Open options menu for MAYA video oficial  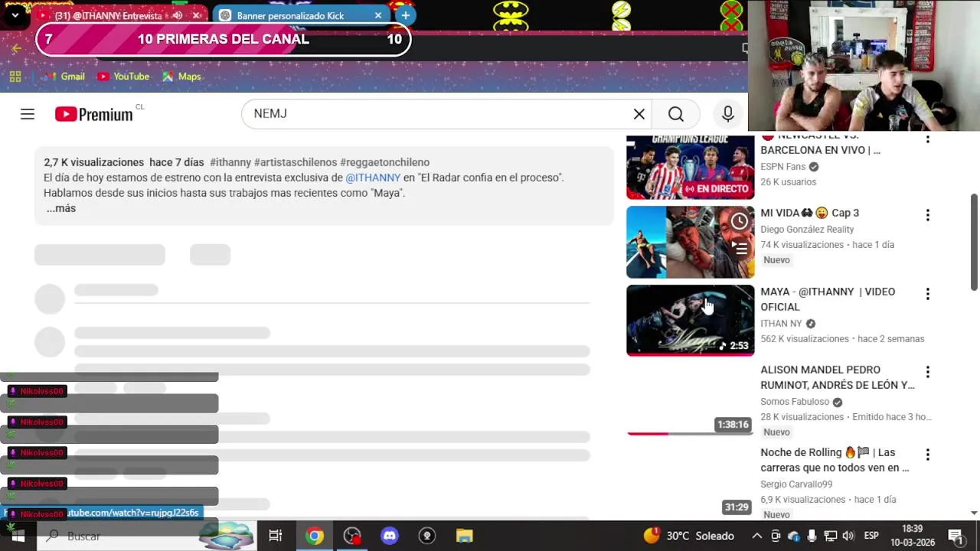point(927,294)
